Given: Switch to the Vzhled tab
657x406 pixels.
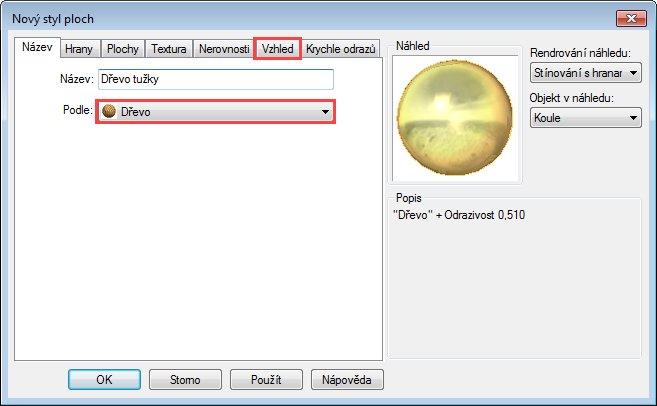Looking at the screenshot, I should click(x=277, y=49).
